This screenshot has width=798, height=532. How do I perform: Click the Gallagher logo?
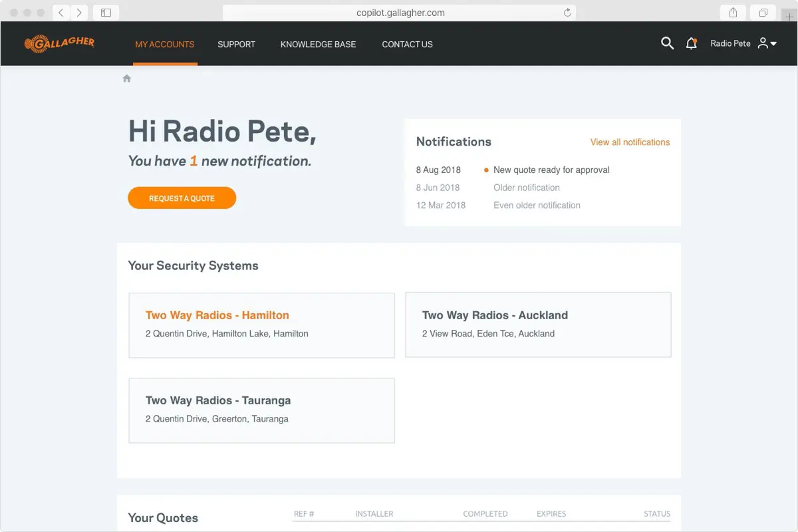(x=59, y=44)
